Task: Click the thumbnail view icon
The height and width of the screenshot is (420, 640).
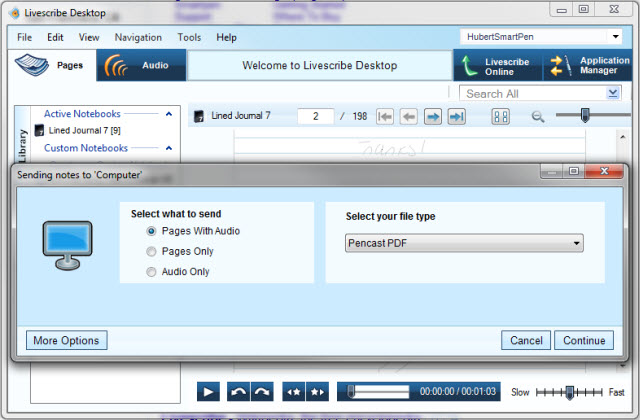Action: coord(501,117)
